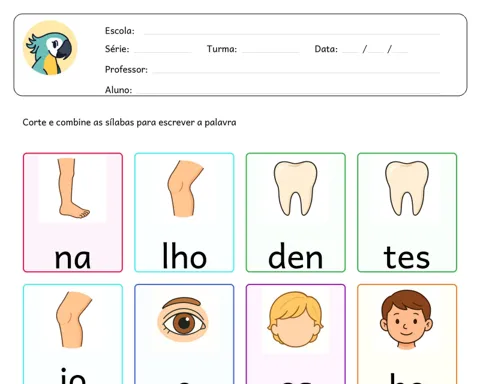
Task: Click the syllable 'tes' text
Action: tap(407, 257)
